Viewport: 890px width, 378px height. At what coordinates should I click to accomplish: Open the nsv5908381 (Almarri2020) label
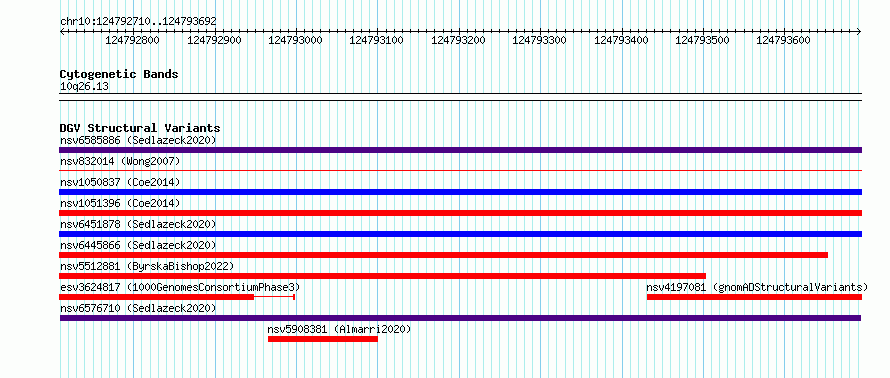(x=339, y=329)
